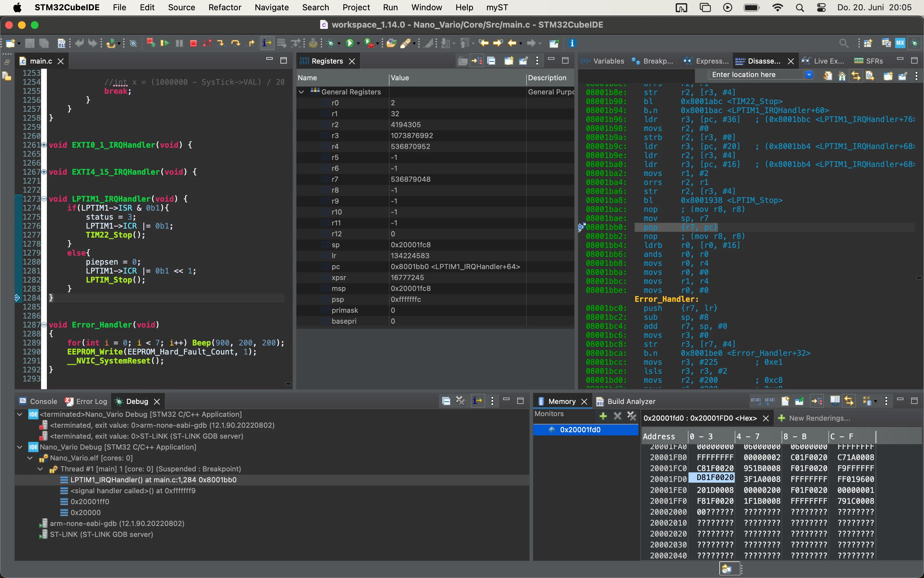Expand the EXTI0_1_IRQHandler folded function
This screenshot has height=578, width=924.
(x=44, y=145)
